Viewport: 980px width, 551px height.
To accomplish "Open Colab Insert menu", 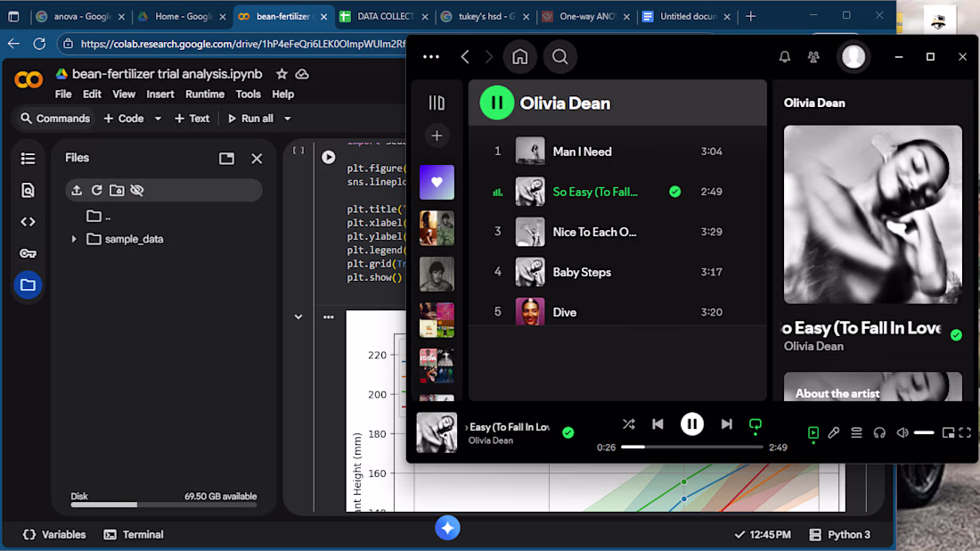I will point(160,95).
